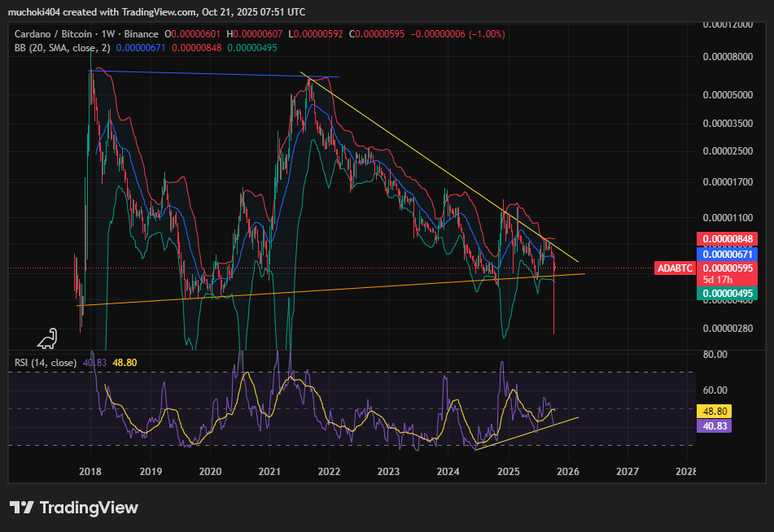Click the 2018 label on the time axis
774x532 pixels.
[x=90, y=471]
